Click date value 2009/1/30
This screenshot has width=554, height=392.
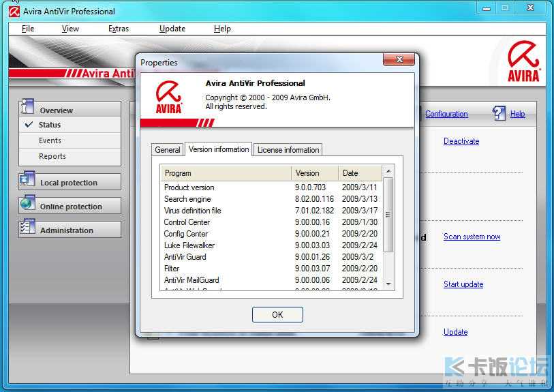click(360, 222)
